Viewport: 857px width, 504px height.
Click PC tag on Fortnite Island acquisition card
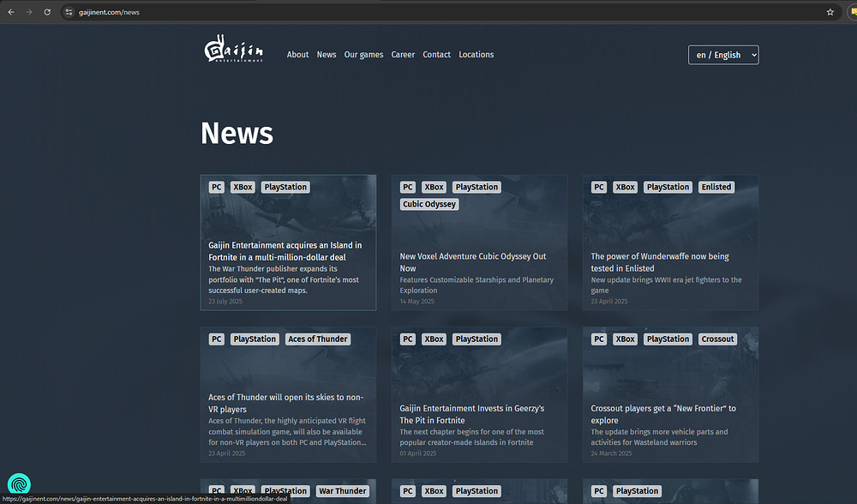[x=217, y=187]
